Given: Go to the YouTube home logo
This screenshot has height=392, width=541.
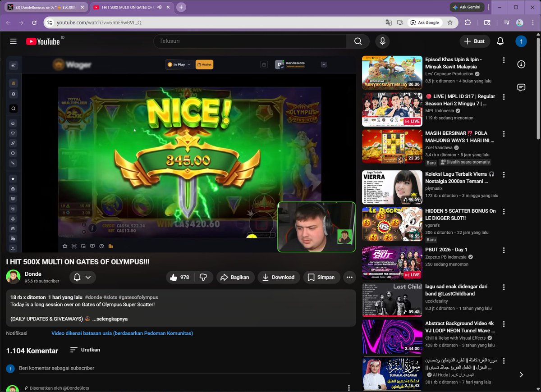Looking at the screenshot, I should point(43,41).
